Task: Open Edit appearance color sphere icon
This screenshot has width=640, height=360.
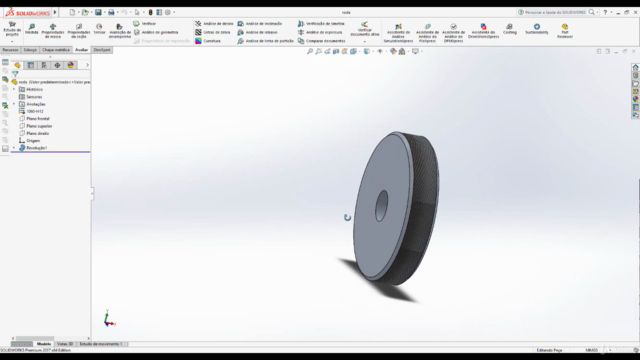Action: pos(393,51)
